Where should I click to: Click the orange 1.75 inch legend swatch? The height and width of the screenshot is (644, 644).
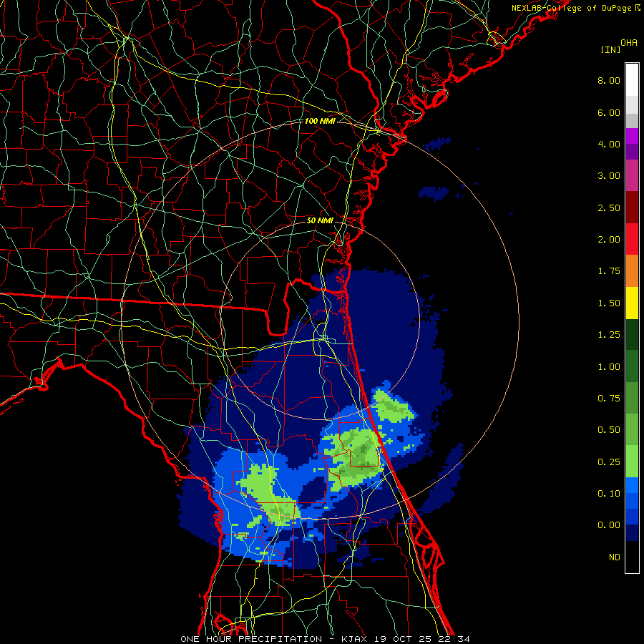point(632,271)
